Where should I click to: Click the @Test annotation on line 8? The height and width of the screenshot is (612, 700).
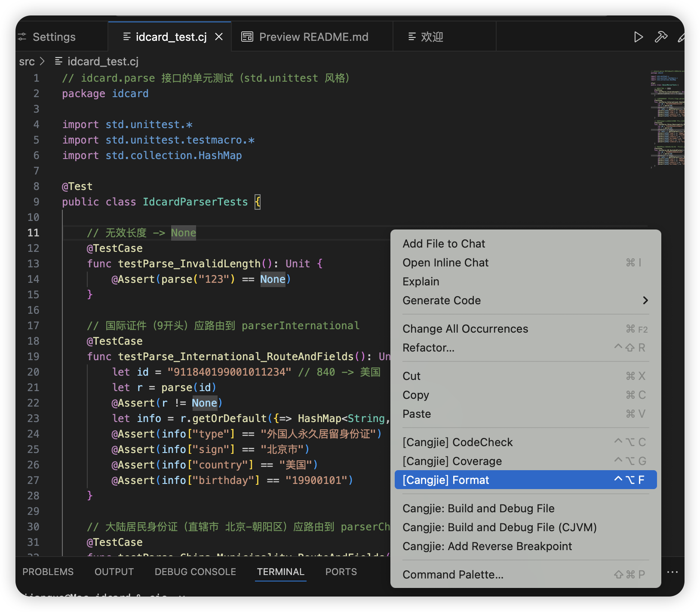(77, 187)
